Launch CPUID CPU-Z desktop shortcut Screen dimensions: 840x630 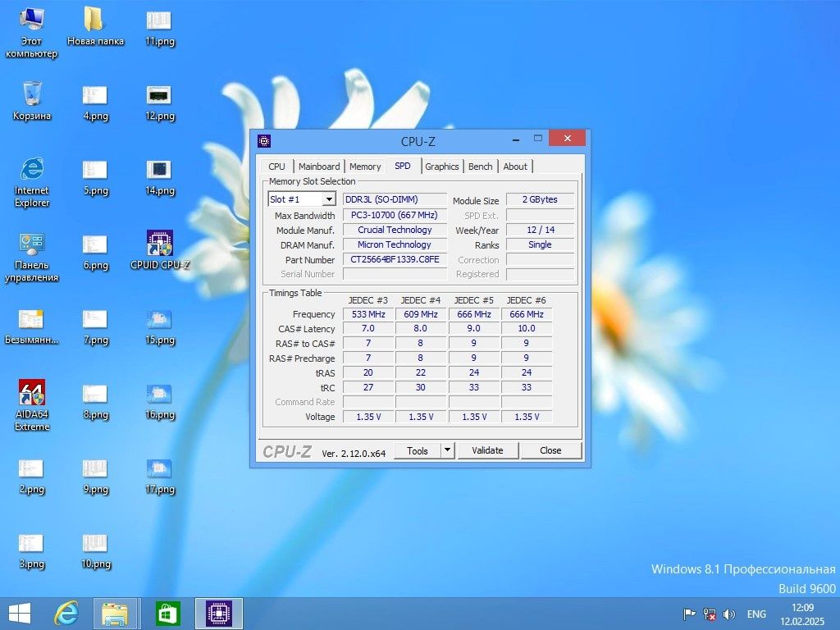160,251
